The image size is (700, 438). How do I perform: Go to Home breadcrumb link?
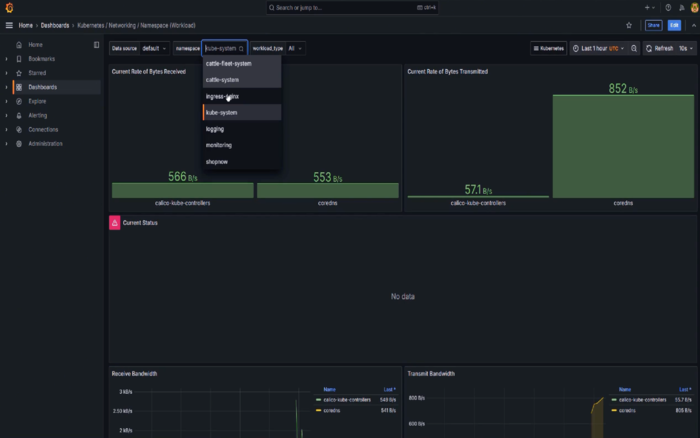click(x=25, y=25)
